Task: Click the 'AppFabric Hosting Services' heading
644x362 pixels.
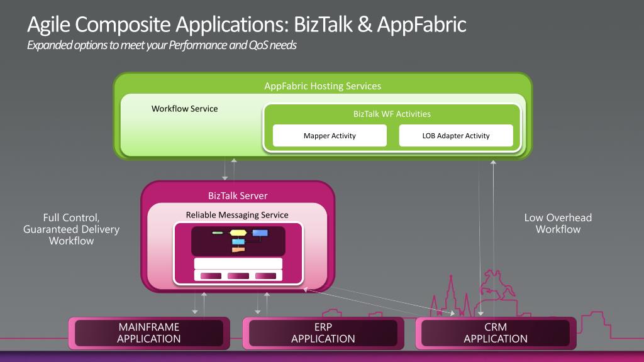Action: click(x=323, y=85)
